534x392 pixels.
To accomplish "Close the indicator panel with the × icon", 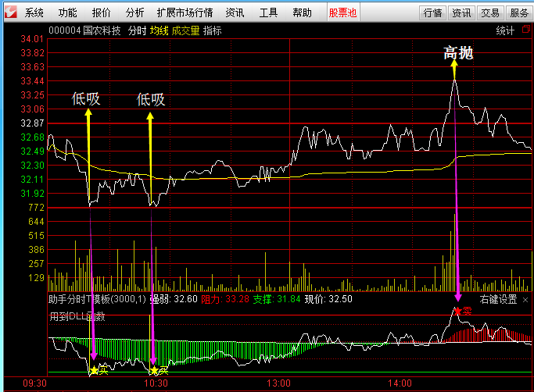I will pos(525,299).
